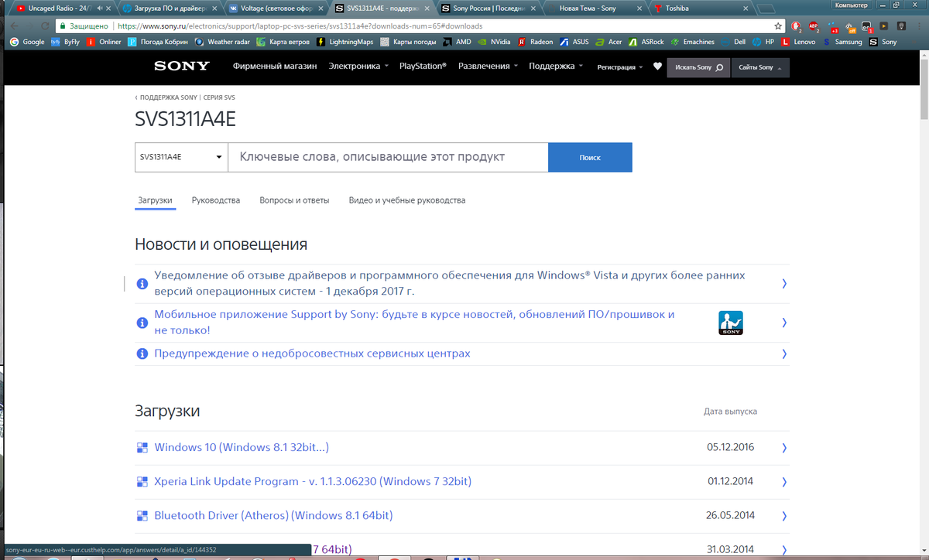Open the HP bookmark
This screenshot has height=560, width=929.
click(763, 42)
